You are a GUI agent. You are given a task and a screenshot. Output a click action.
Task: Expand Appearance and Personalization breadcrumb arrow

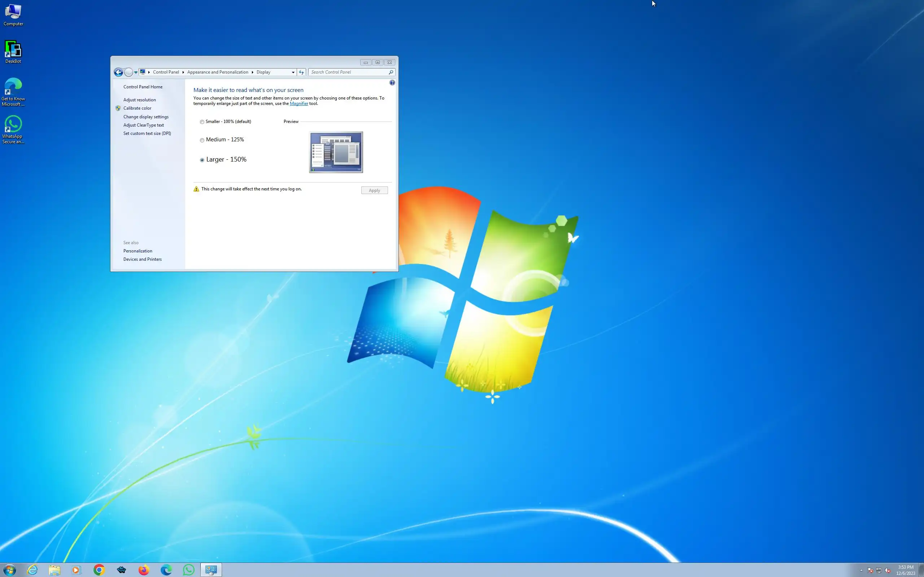[252, 72]
